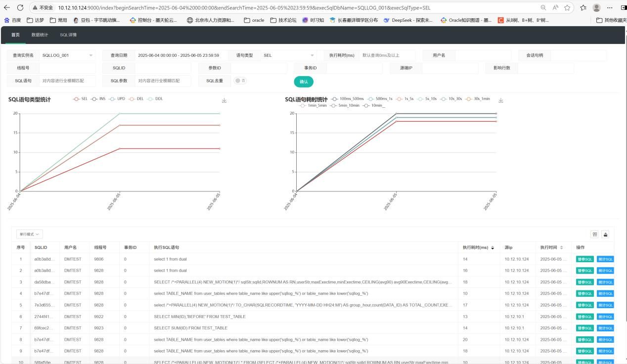Toggle UPD series in type chart legend

(x=117, y=99)
